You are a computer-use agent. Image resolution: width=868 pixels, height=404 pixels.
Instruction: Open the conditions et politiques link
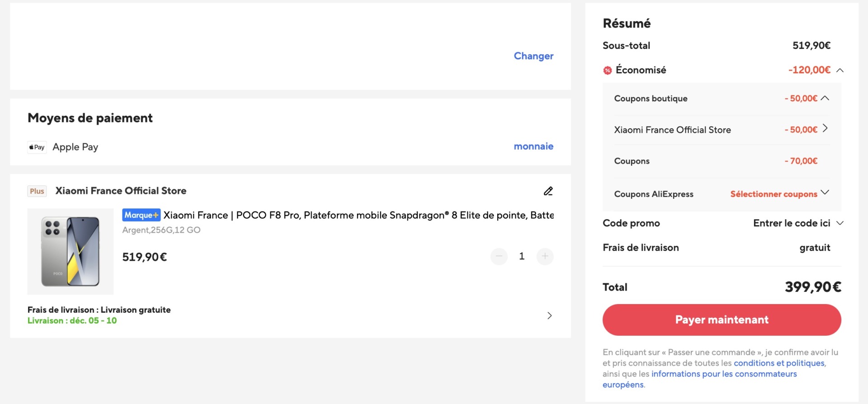click(x=779, y=363)
